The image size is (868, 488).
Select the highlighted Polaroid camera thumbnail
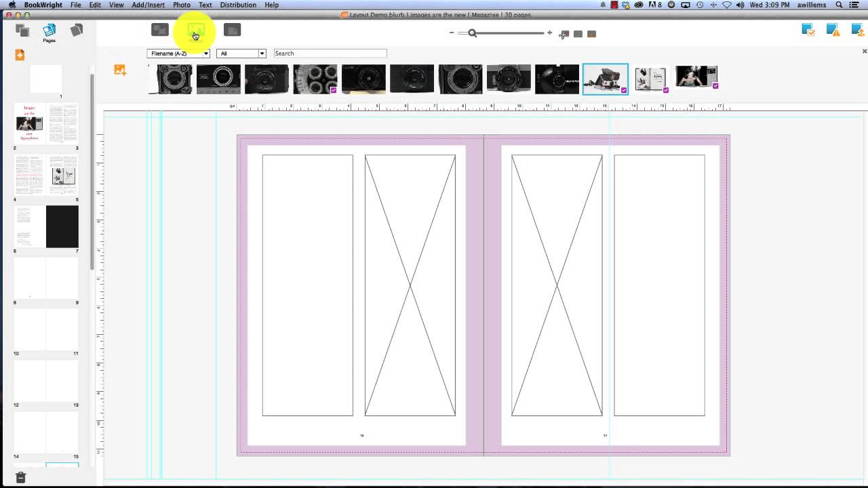tap(606, 79)
